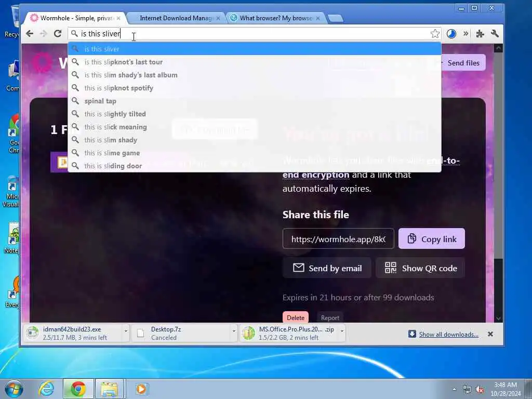This screenshot has height=399, width=532.
Task: Close the downloads bar
Action: point(490,334)
